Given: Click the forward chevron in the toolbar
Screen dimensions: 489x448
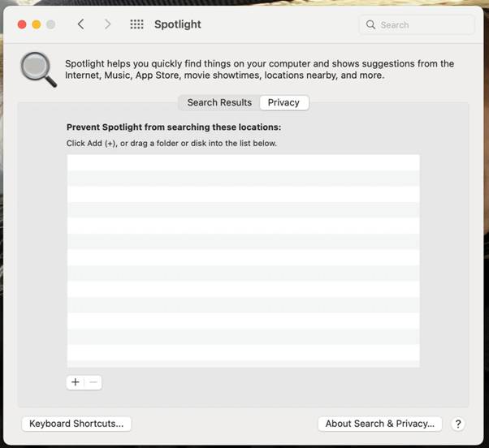Looking at the screenshot, I should (107, 24).
